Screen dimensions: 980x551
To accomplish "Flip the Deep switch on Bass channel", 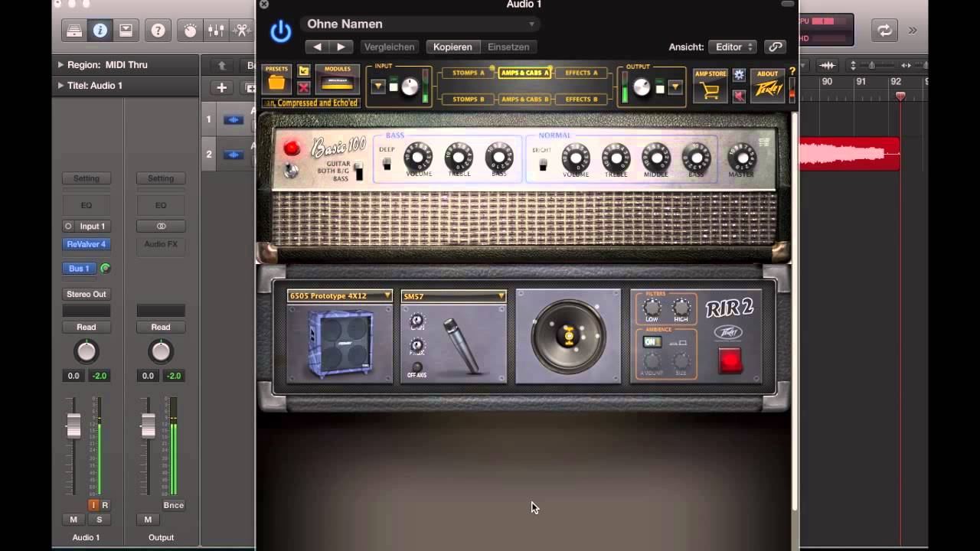I will 387,164.
